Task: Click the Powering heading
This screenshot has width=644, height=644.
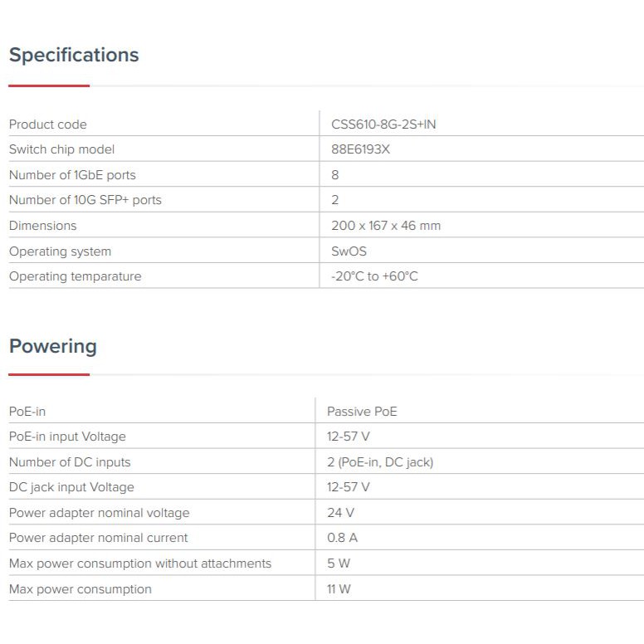Action: pyautogui.click(x=53, y=347)
